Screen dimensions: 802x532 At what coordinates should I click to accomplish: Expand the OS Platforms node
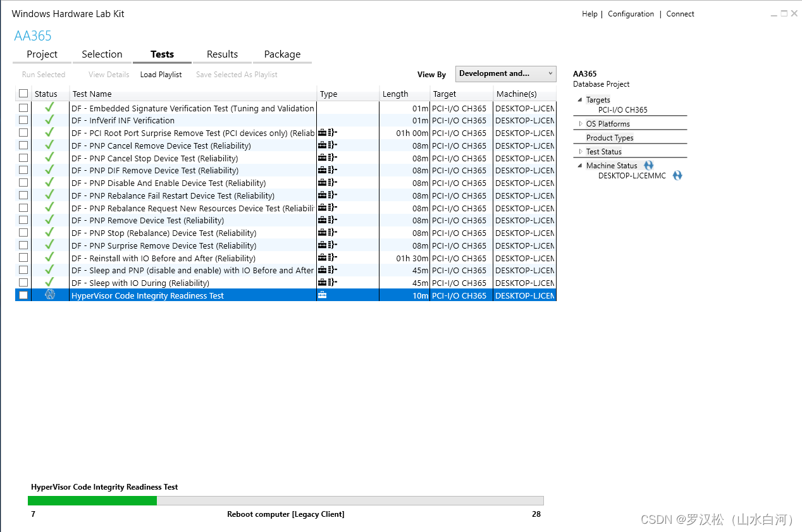[581, 124]
